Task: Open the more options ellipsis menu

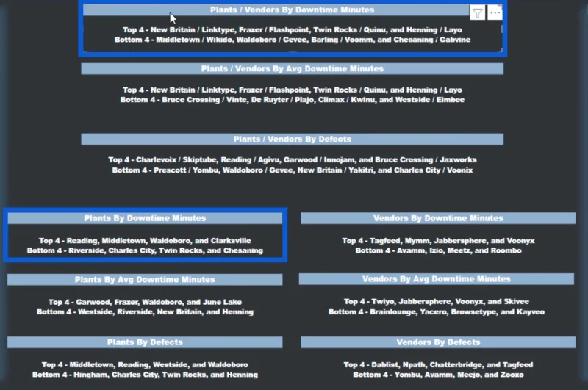Action: pyautogui.click(x=495, y=12)
